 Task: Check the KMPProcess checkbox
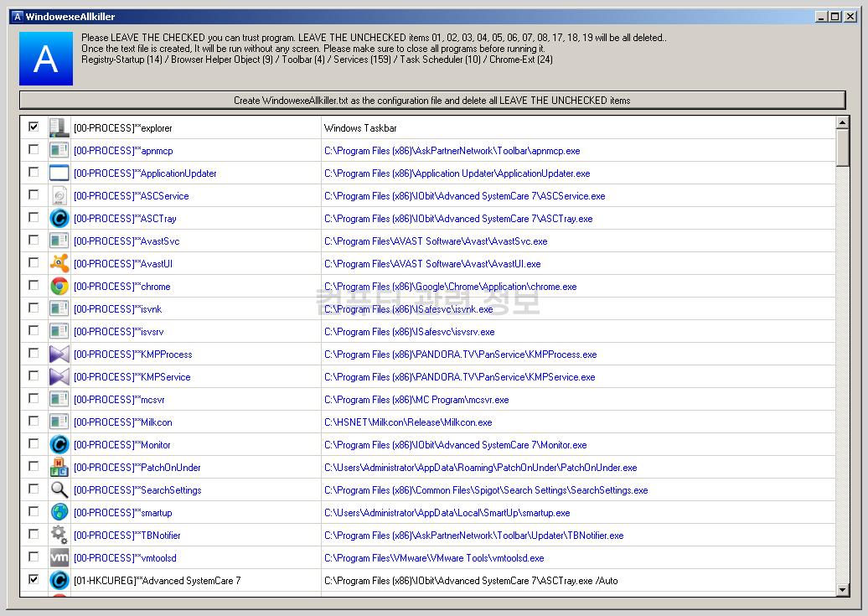[34, 354]
